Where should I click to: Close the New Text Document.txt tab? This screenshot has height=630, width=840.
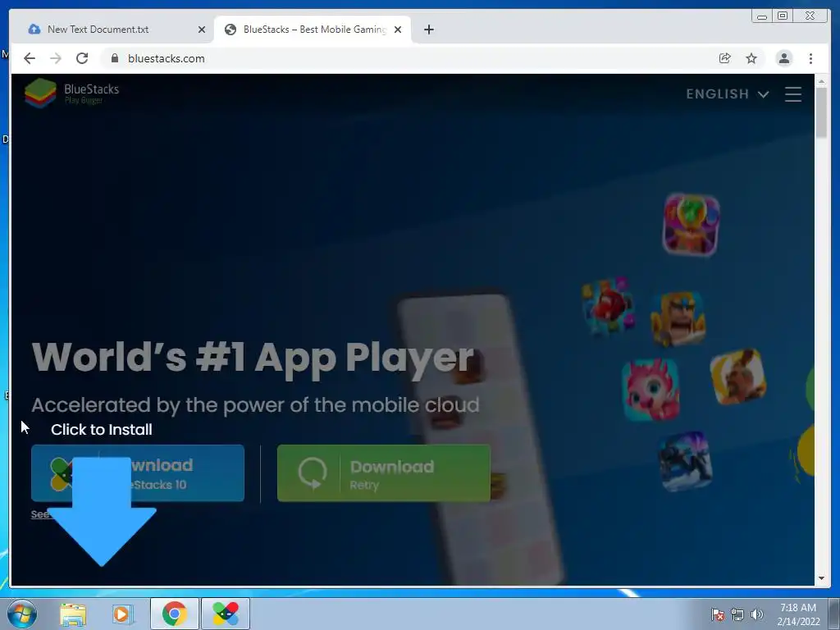tap(202, 30)
